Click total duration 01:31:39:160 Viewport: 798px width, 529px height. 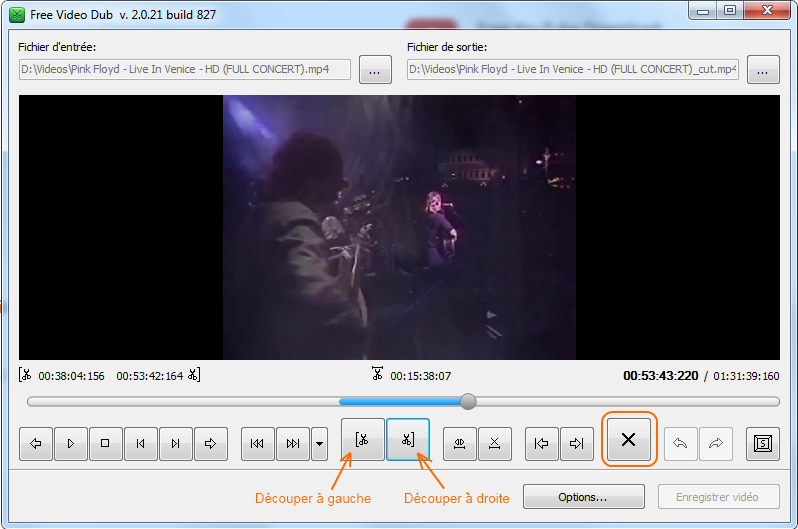click(x=746, y=376)
